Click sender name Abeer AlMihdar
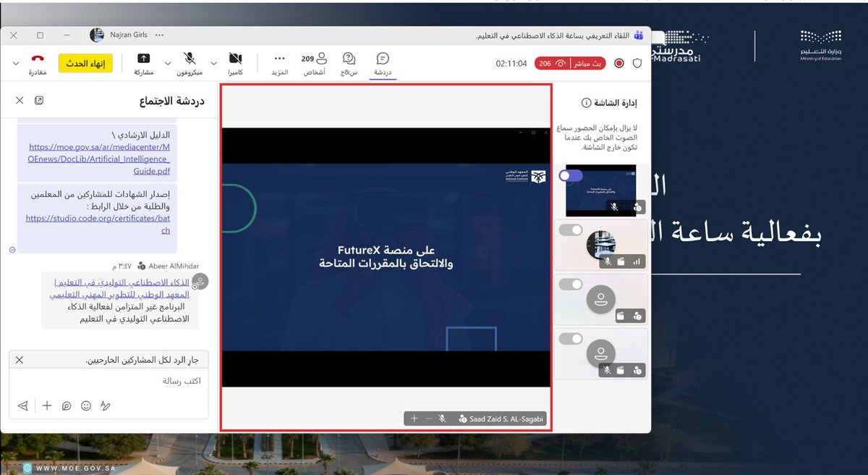 tap(172, 266)
